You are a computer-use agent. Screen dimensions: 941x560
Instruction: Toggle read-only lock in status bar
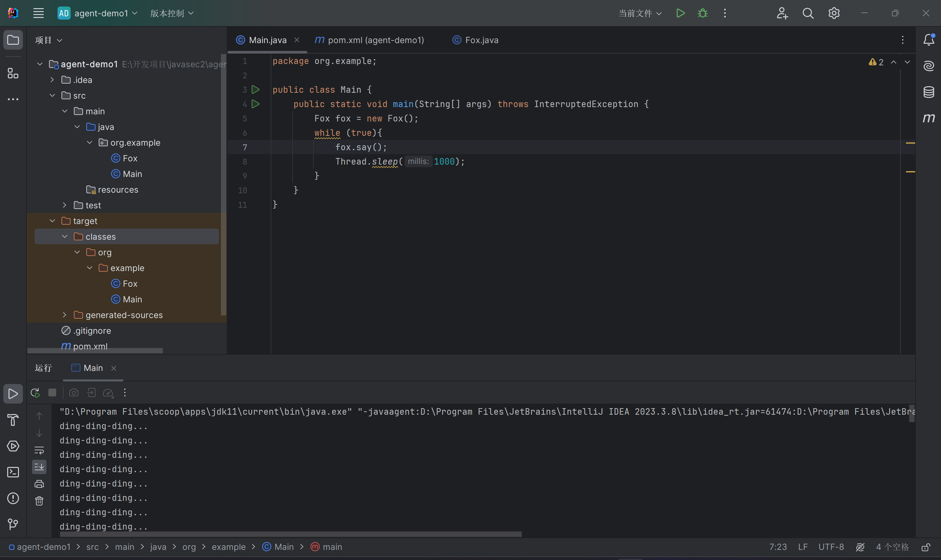[926, 547]
